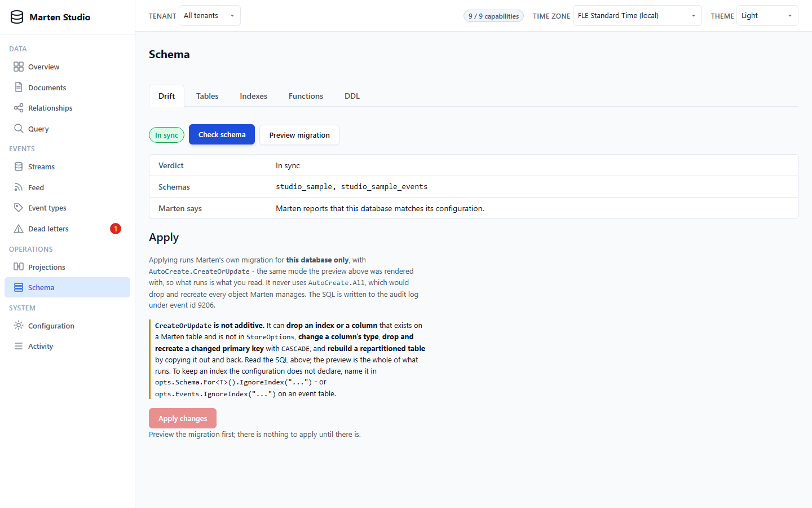Click the 9 / 9 capabilities badge
This screenshot has width=812, height=508.
click(493, 16)
